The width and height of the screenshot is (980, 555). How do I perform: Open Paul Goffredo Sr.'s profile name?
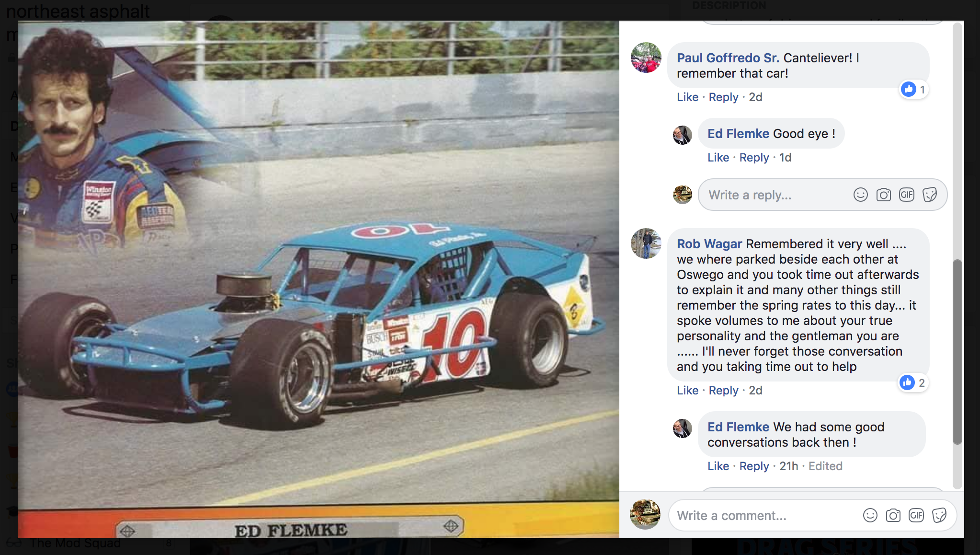tap(728, 58)
